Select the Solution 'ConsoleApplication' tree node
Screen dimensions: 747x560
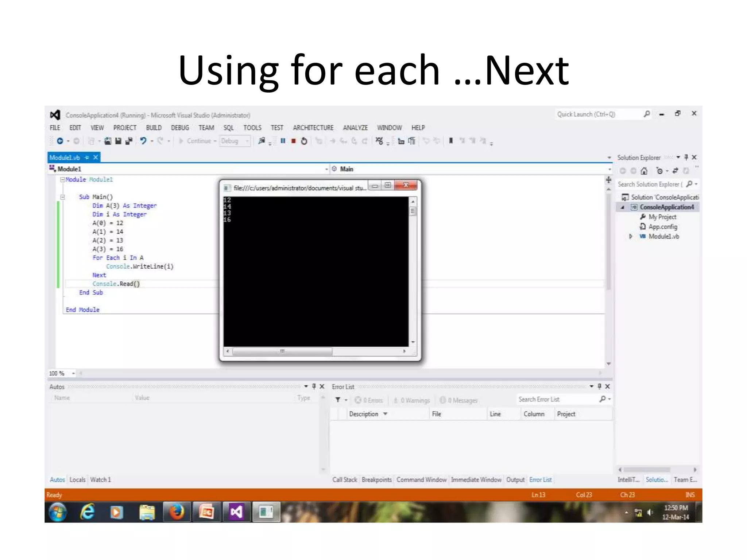click(661, 197)
